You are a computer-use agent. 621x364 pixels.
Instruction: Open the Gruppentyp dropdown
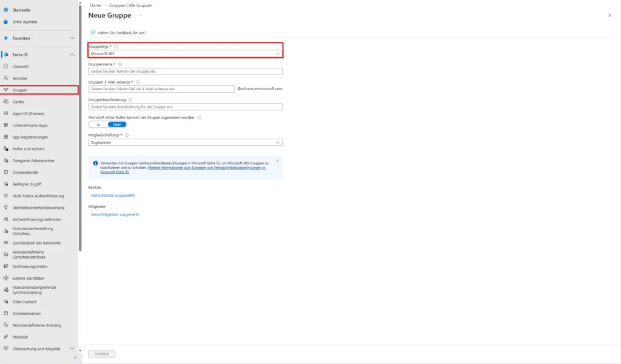pyautogui.click(x=185, y=54)
